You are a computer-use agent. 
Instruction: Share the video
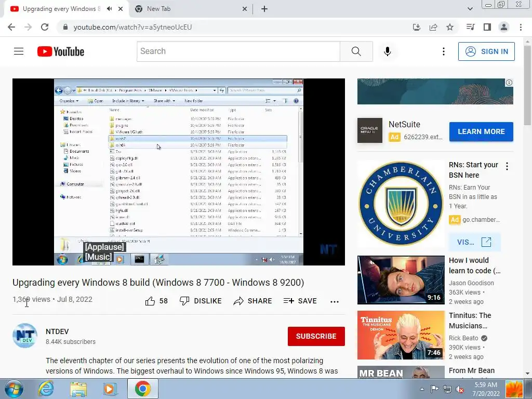253,301
